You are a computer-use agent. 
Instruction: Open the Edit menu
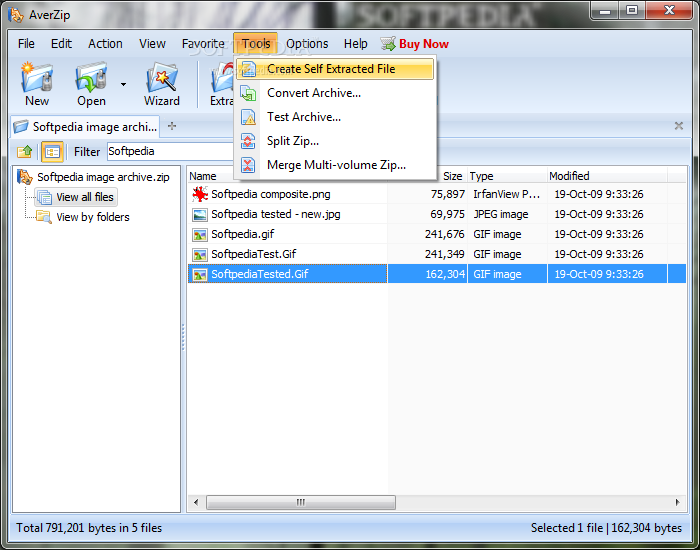(61, 44)
